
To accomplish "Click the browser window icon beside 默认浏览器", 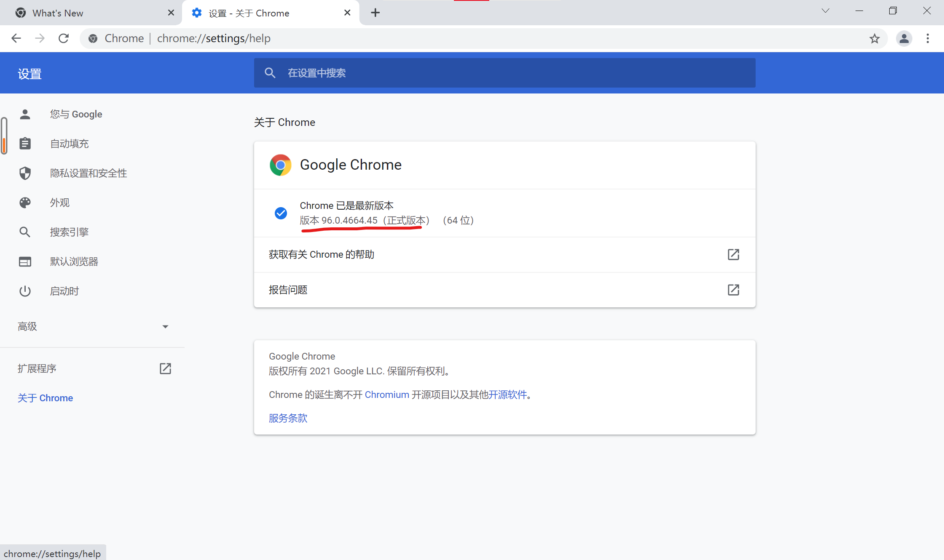I will (25, 261).
